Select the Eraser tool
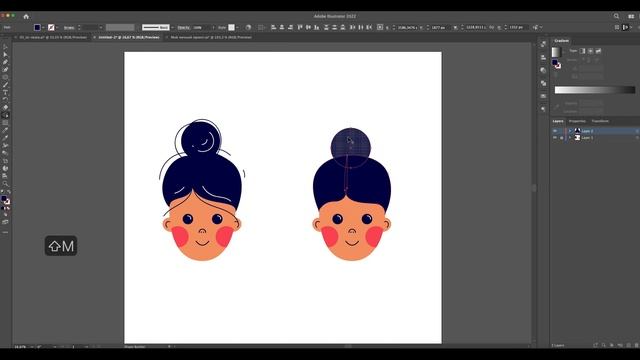Image resolution: width=640 pixels, height=360 pixels. click(5, 107)
